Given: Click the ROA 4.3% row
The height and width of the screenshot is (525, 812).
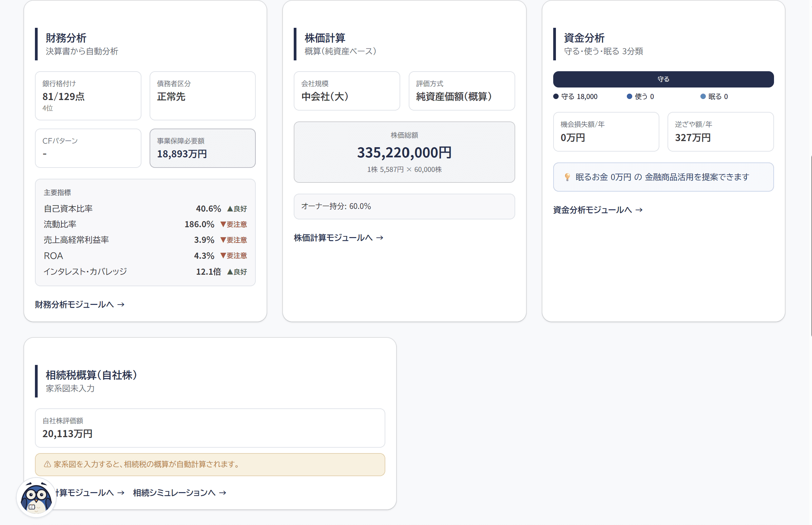Looking at the screenshot, I should 145,256.
